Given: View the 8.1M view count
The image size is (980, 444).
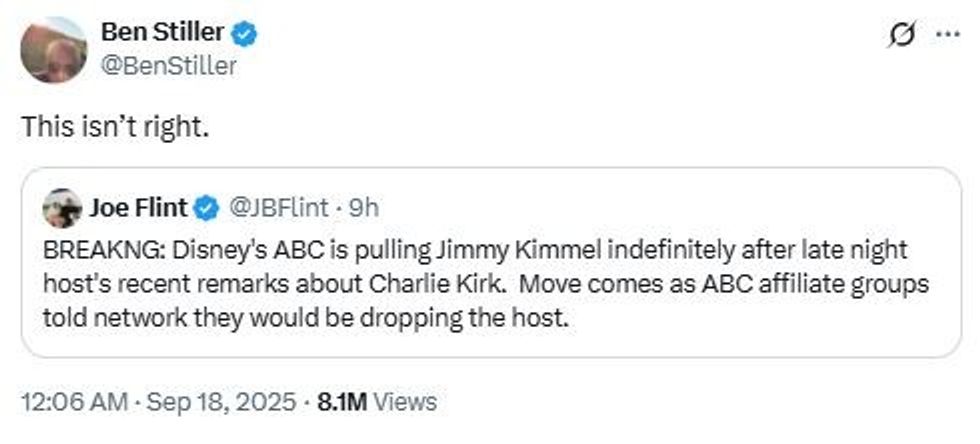Looking at the screenshot, I should 343,402.
